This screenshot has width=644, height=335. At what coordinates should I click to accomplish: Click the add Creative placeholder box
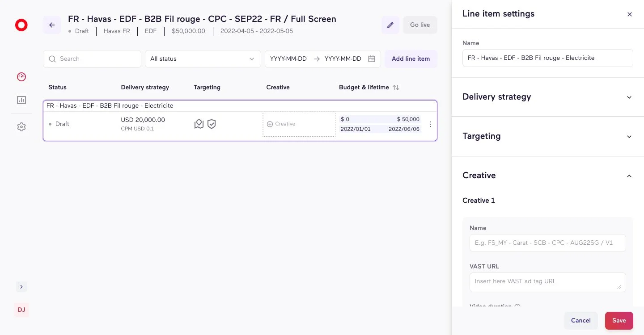(x=299, y=124)
